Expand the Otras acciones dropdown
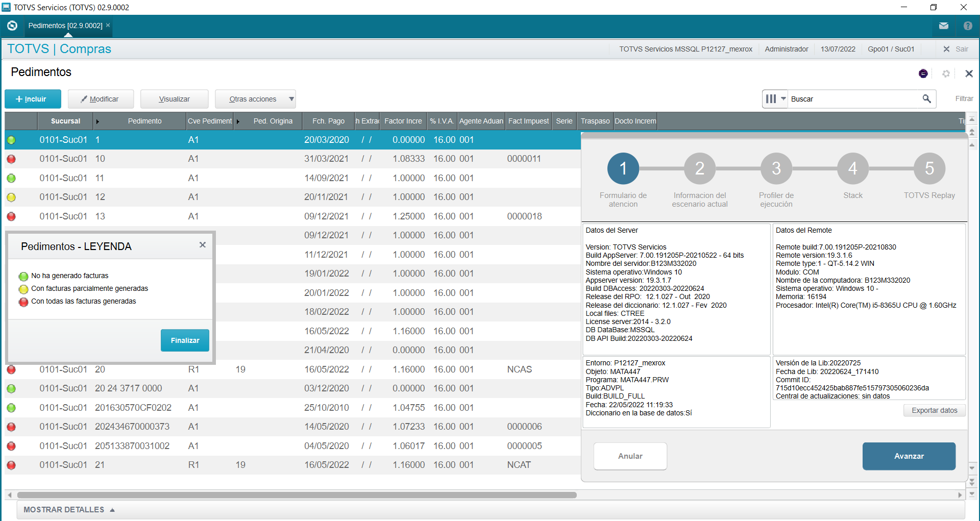980x521 pixels. [x=255, y=99]
